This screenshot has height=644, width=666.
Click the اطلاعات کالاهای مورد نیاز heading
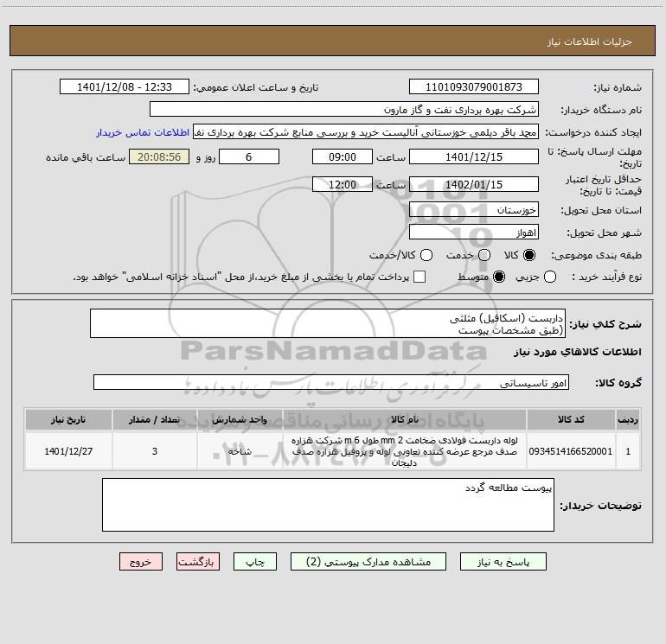[578, 352]
